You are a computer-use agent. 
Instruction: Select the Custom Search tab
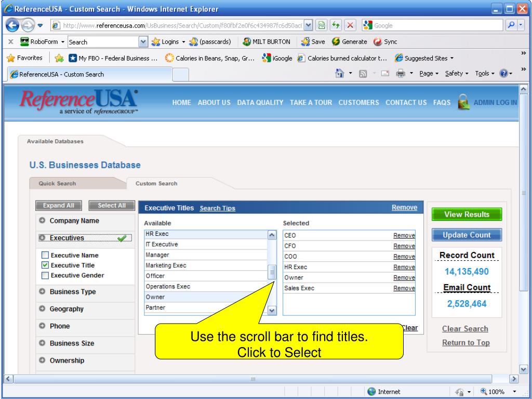point(156,183)
